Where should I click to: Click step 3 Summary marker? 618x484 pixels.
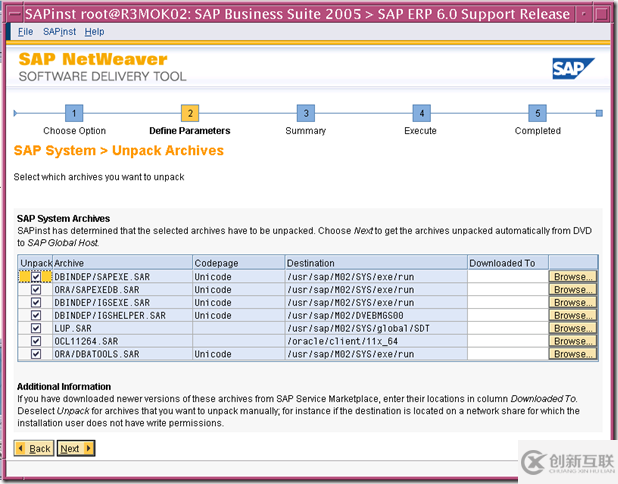click(x=305, y=114)
